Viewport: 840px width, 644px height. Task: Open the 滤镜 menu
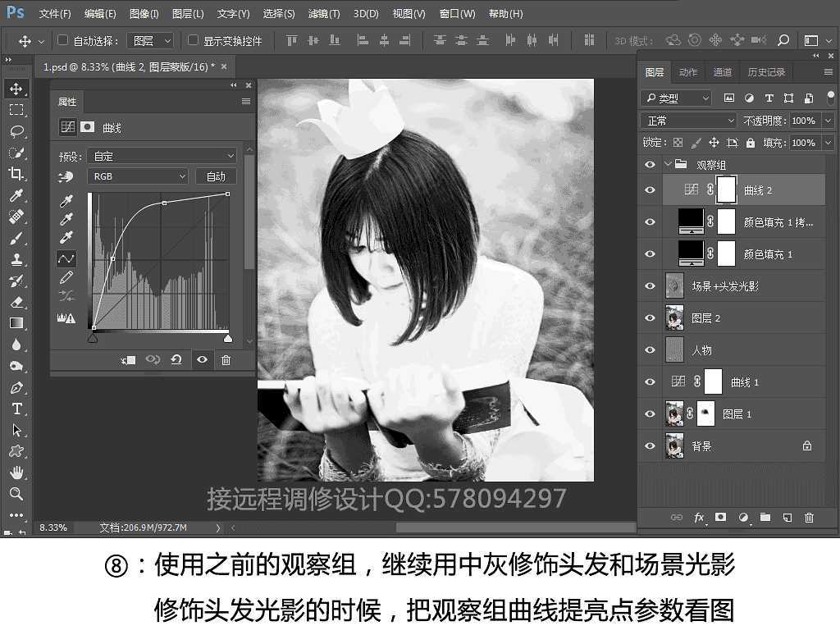325,13
